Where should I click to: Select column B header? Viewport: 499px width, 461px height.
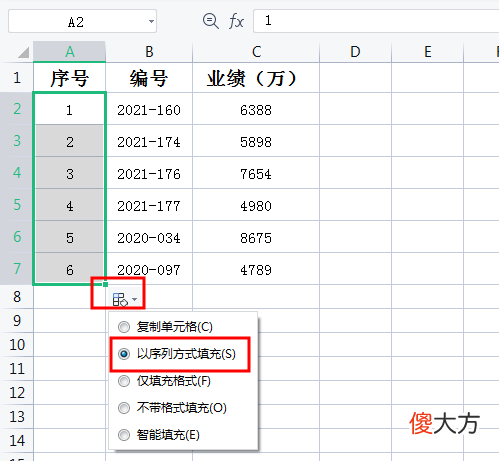point(149,52)
